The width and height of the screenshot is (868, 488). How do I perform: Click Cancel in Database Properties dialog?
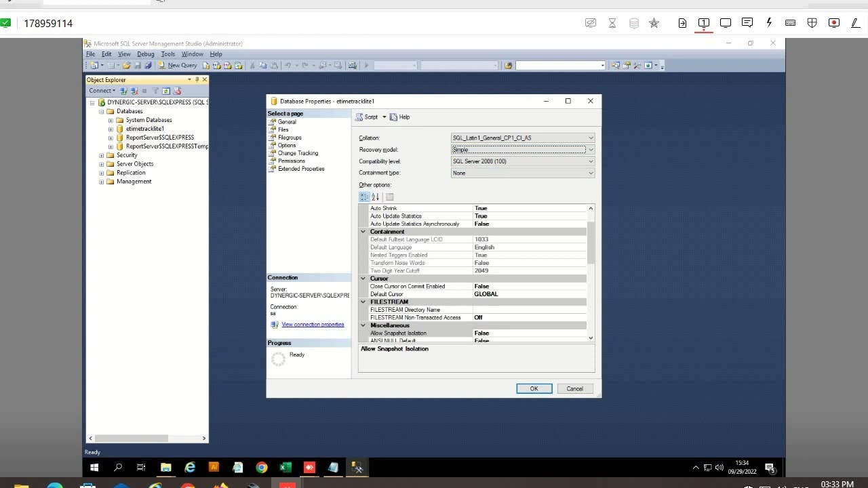[x=574, y=389]
